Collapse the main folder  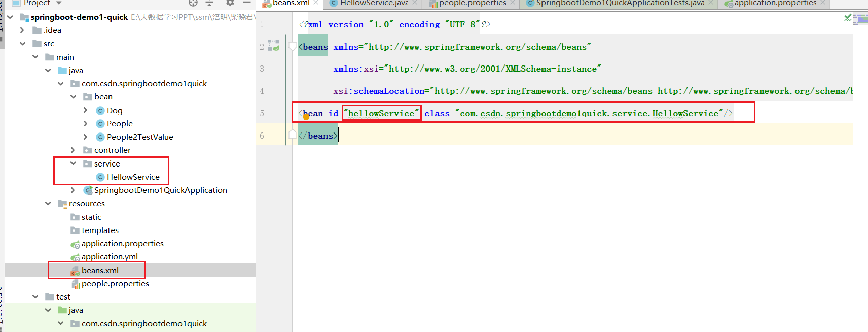point(35,57)
